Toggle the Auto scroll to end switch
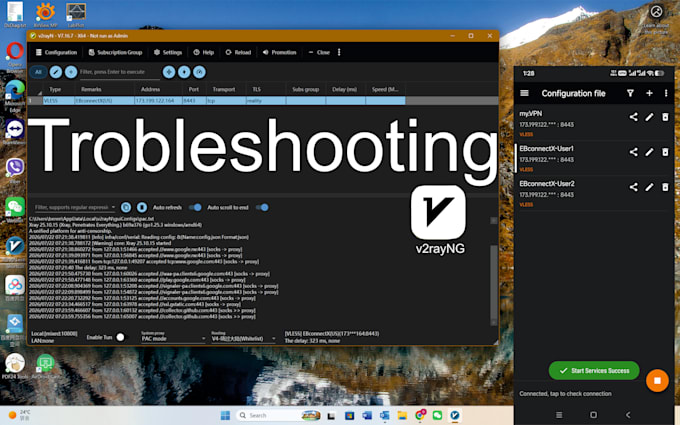 (x=262, y=207)
